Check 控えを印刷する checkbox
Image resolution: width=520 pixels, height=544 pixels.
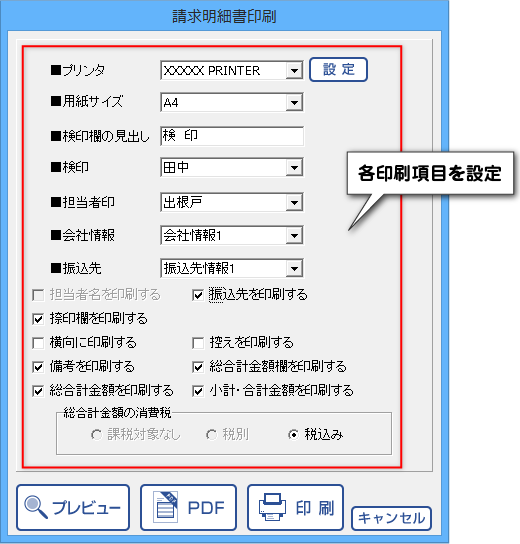click(x=198, y=343)
